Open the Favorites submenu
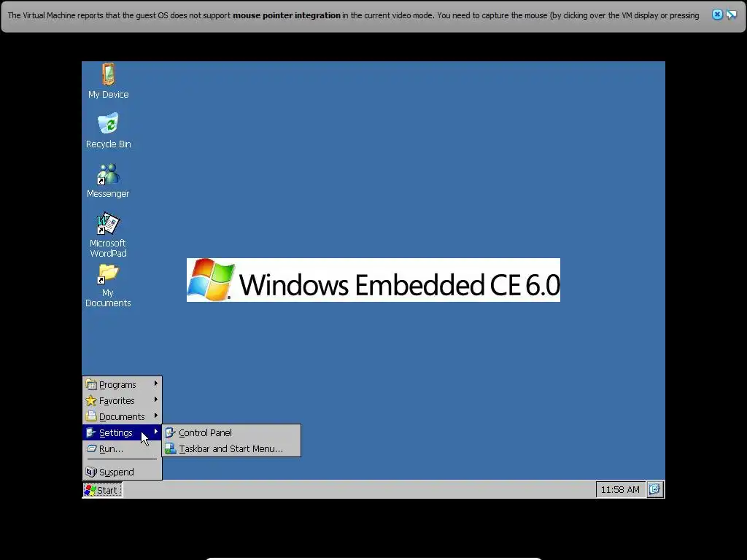Screen dimensions: 747x560 pos(122,400)
